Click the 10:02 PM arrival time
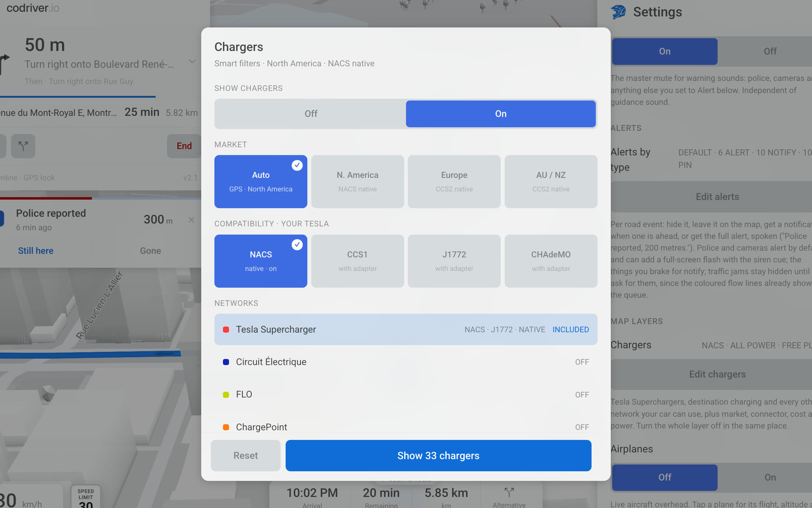Viewport: 812px width, 508px height. pyautogui.click(x=312, y=493)
